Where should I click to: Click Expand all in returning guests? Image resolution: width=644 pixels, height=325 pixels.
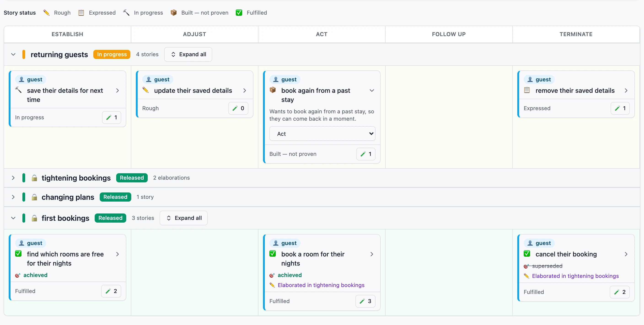tap(188, 54)
